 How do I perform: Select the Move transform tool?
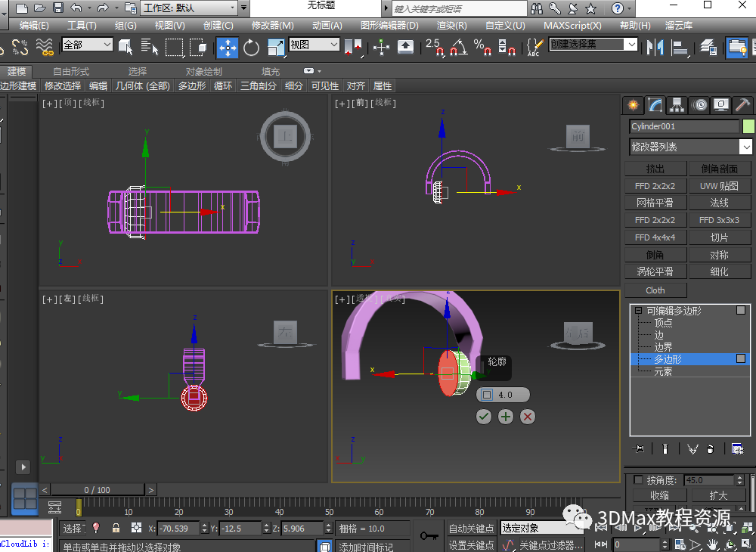(x=228, y=47)
